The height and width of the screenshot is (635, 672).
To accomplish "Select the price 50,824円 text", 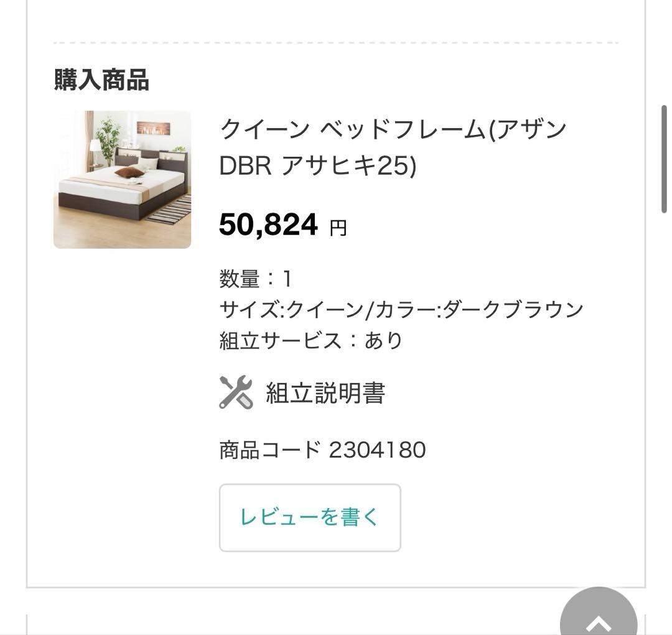I will (280, 225).
